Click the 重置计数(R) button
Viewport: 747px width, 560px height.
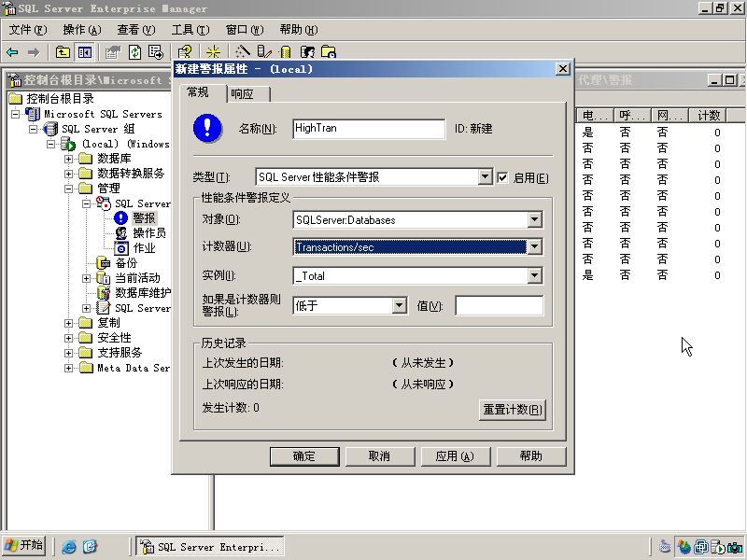pos(512,410)
